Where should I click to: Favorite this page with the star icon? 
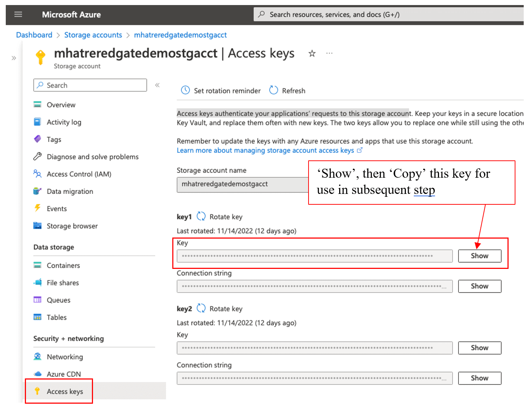312,54
